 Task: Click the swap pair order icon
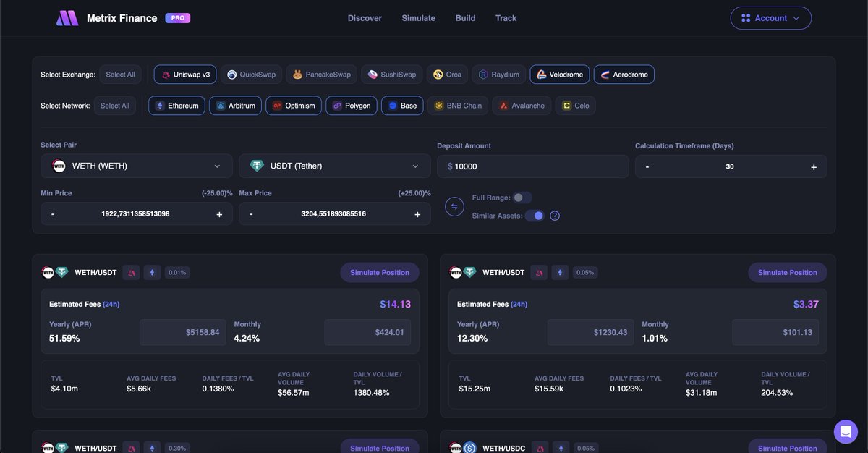[x=454, y=207]
